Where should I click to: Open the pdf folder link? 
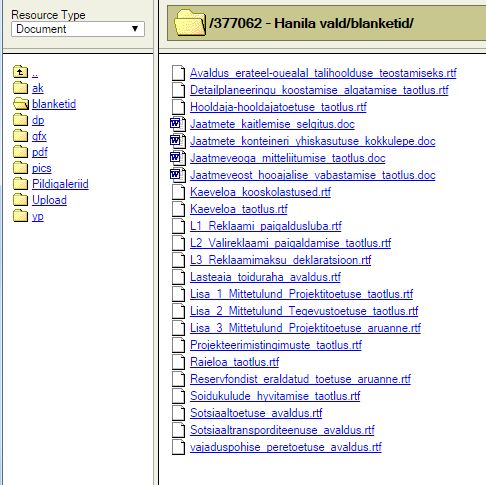[40, 152]
